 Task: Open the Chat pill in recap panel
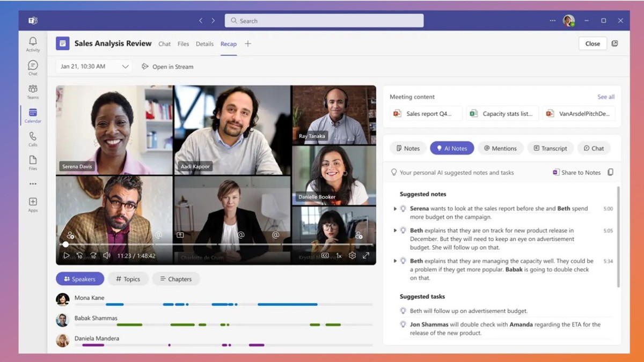[594, 148]
